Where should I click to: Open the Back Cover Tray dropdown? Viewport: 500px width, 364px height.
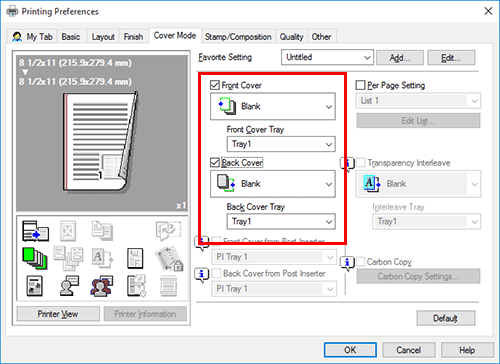tap(281, 221)
